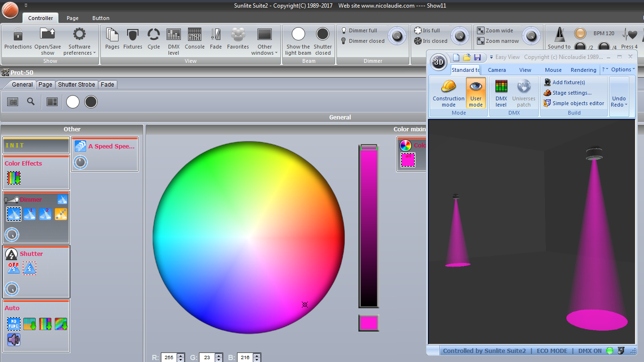
Task: Select the A Speed channel icon
Action: point(80,146)
